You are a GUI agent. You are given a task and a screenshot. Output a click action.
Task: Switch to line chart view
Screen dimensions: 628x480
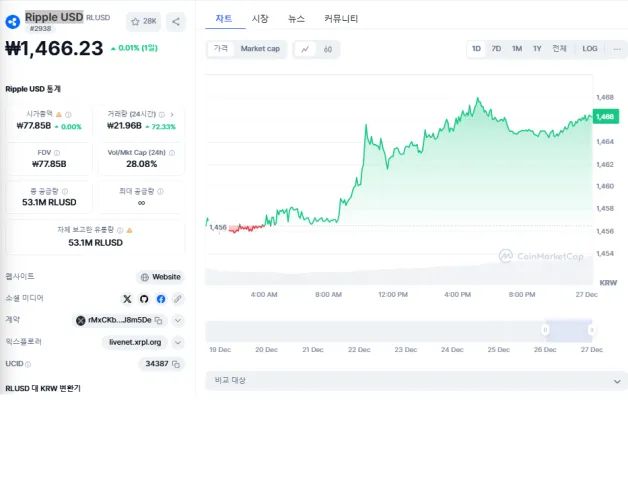pos(305,50)
